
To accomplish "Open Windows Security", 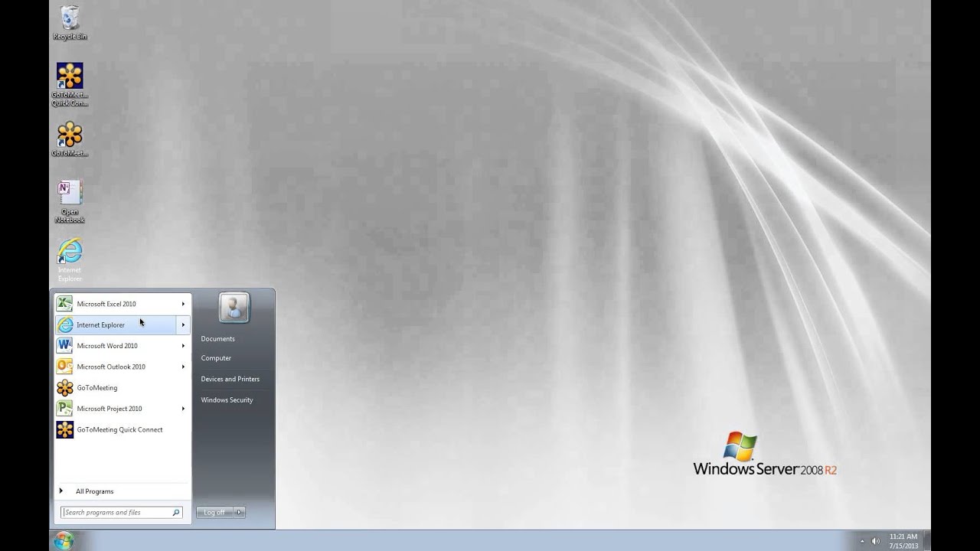I will point(227,399).
